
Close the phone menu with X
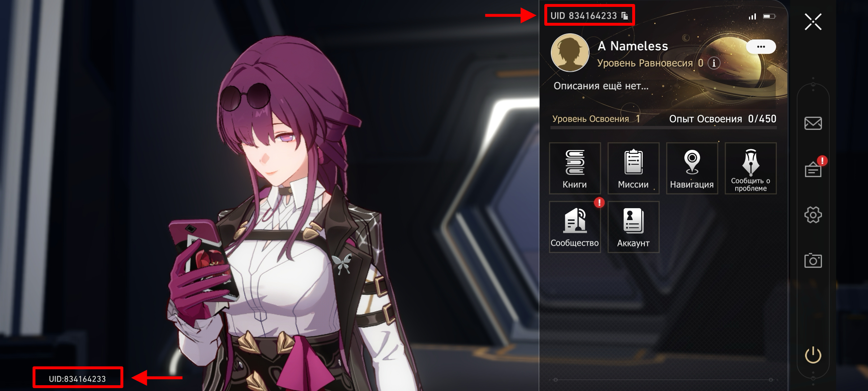813,22
